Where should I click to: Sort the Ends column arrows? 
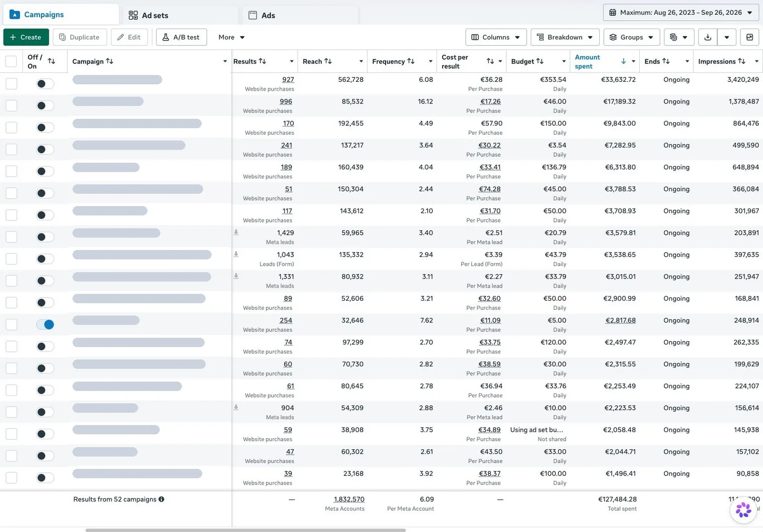pos(666,61)
